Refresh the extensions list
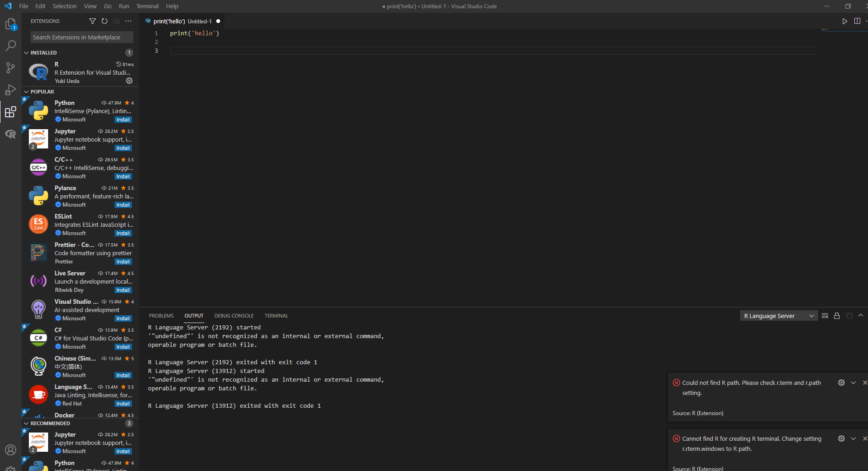 [104, 21]
